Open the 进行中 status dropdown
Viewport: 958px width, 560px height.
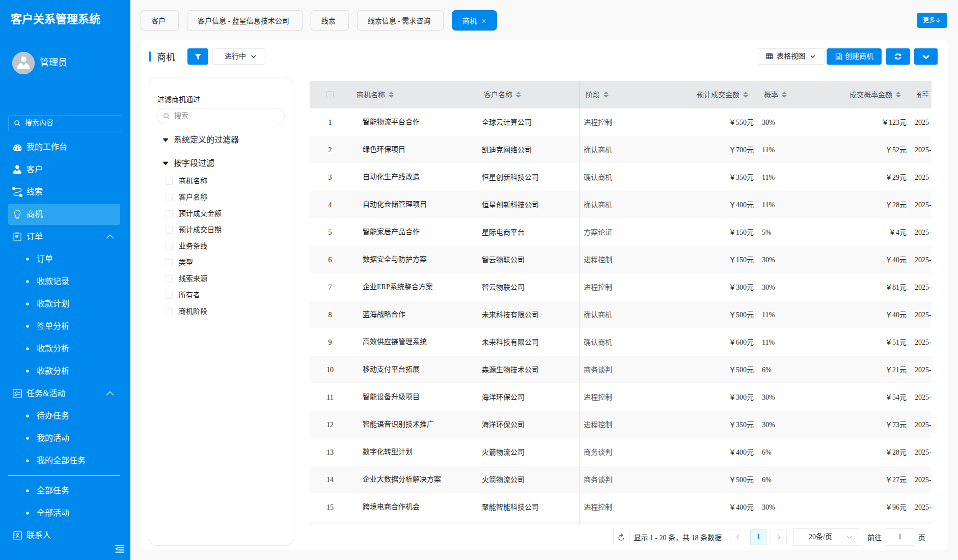(239, 57)
